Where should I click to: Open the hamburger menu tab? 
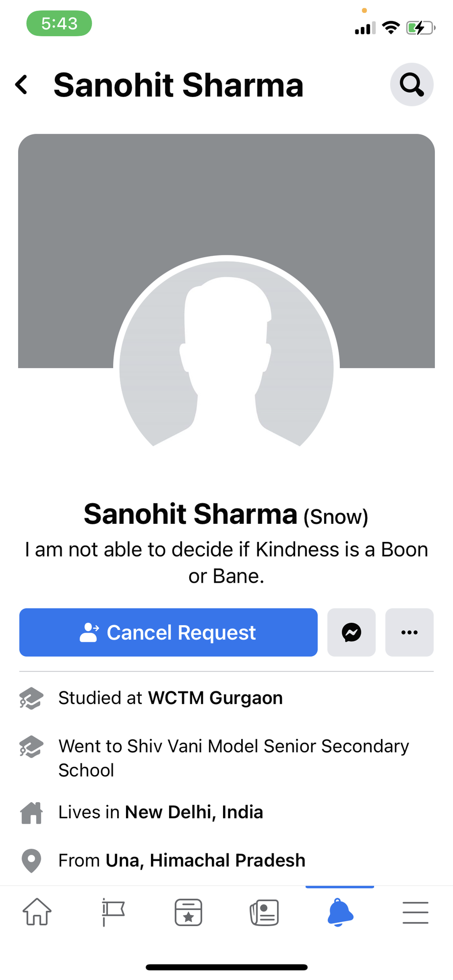[415, 912]
